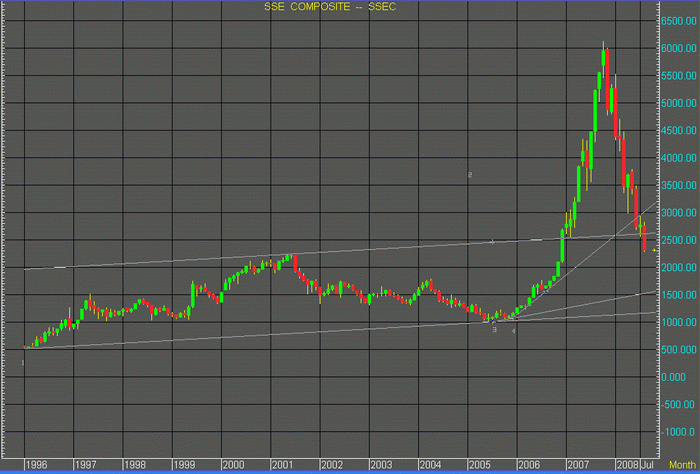Click the -1000.0 price axis label
The image size is (700, 474).
[x=678, y=432]
